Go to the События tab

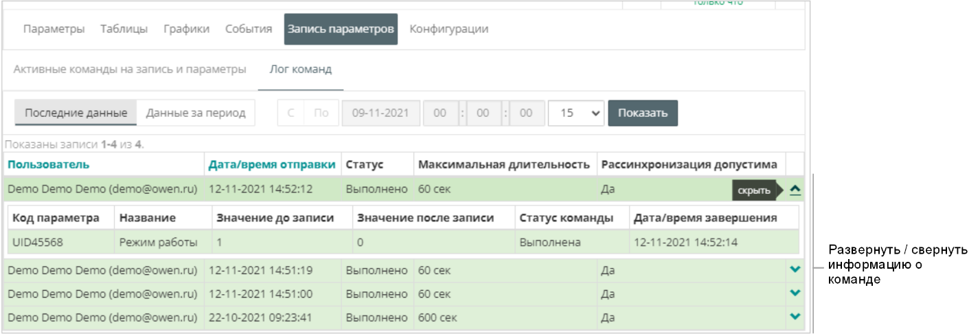(x=249, y=30)
